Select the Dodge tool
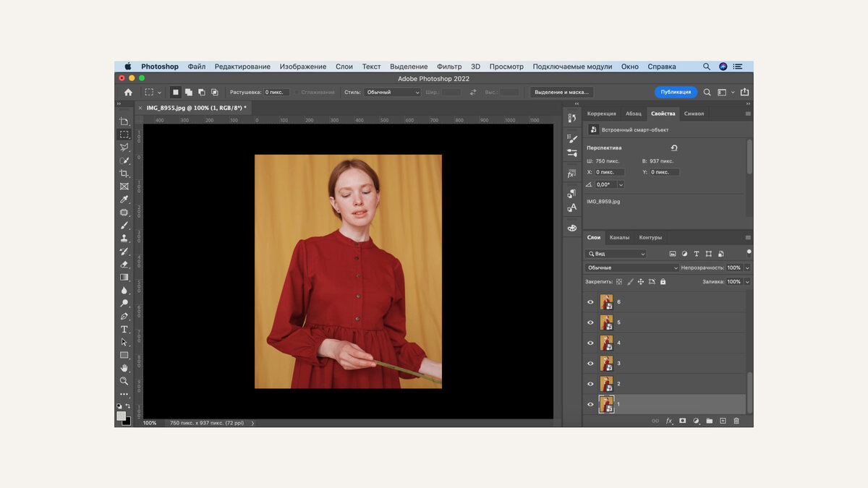This screenshot has height=488, width=868. tap(124, 303)
